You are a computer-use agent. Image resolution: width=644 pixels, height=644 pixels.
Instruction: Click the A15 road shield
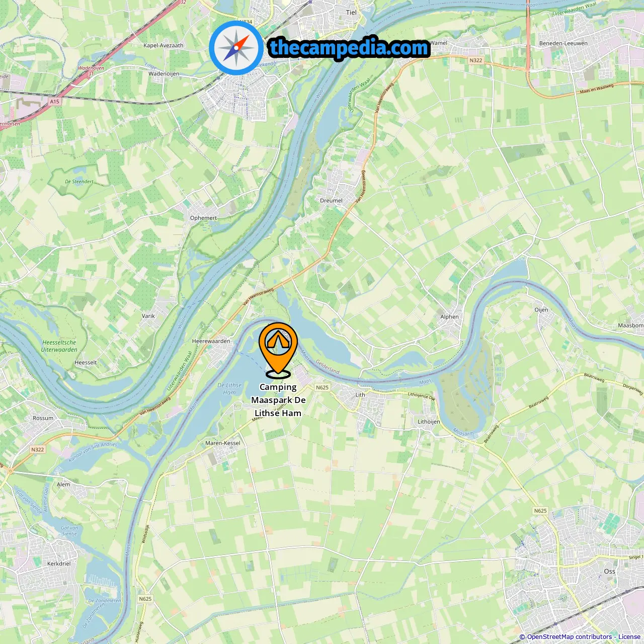point(54,102)
